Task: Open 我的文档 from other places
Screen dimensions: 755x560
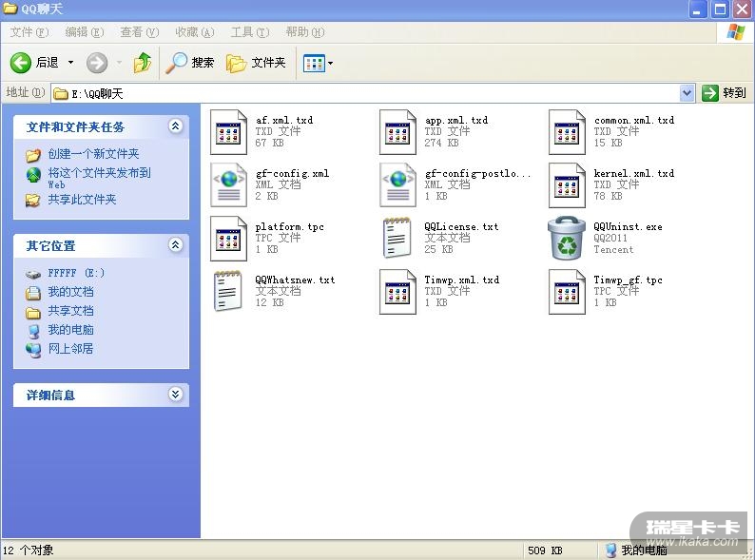Action: [x=70, y=292]
